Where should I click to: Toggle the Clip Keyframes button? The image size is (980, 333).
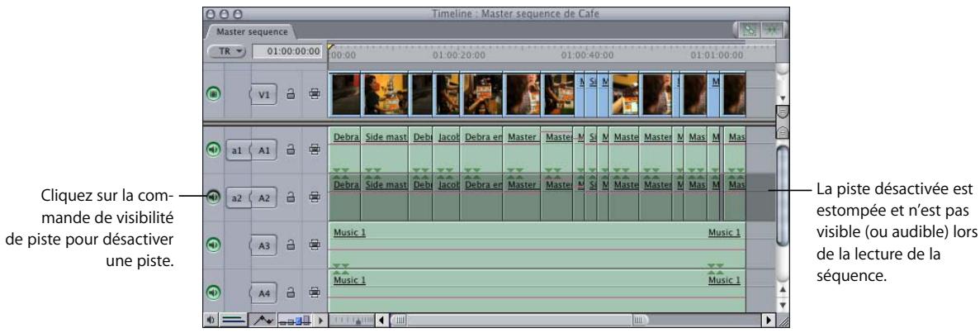(233, 321)
